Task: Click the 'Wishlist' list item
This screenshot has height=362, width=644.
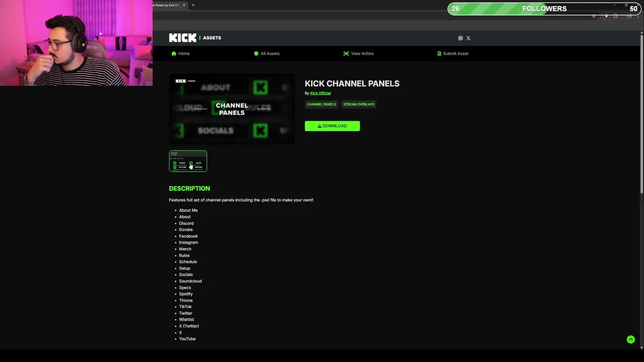Action: point(186,320)
